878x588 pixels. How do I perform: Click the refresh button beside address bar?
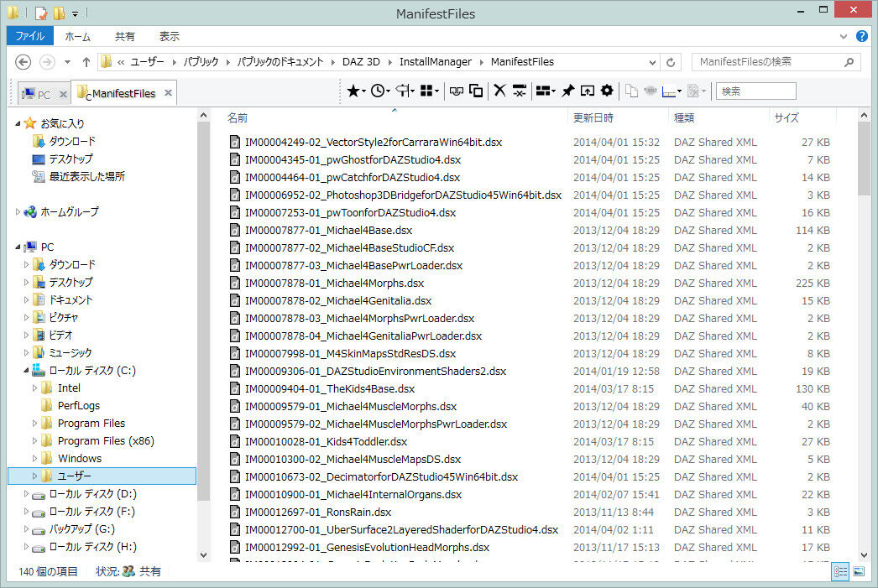(x=671, y=62)
